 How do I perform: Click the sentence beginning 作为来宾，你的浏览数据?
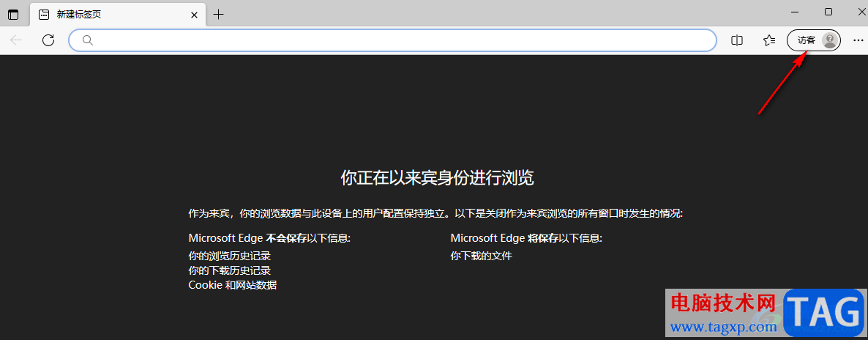point(435,213)
